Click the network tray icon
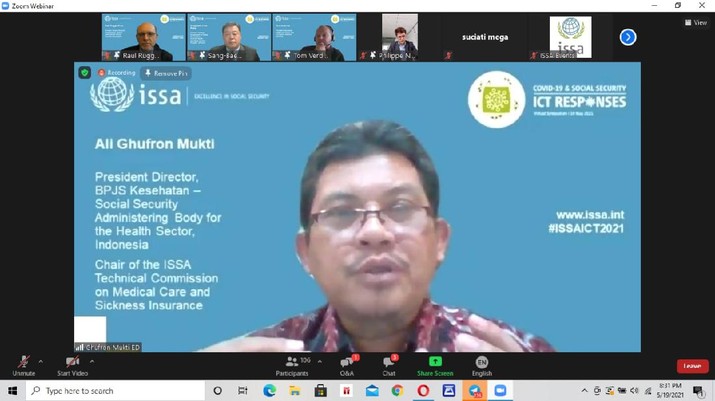 (x=648, y=391)
